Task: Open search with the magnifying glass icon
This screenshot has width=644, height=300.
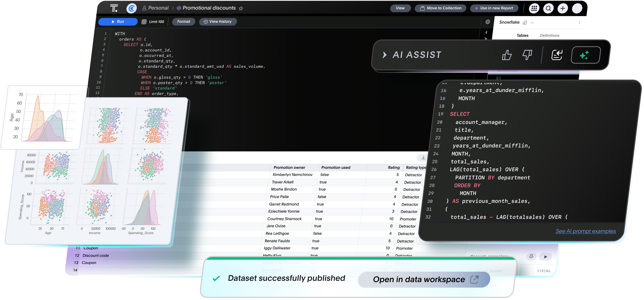Action: [548, 8]
